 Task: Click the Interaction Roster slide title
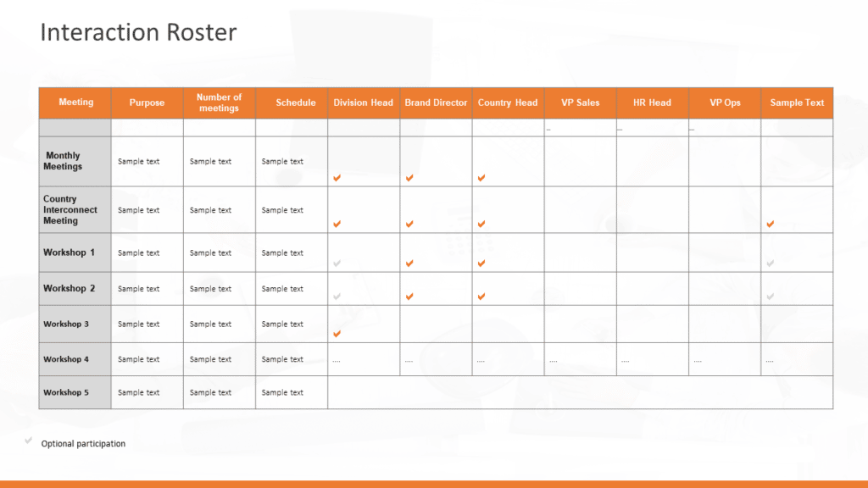point(138,32)
